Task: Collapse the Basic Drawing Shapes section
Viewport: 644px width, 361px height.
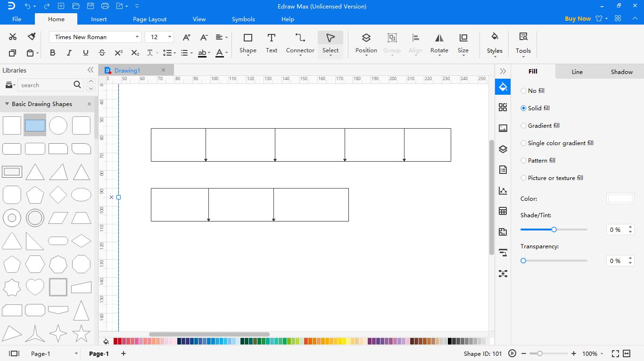Action: coord(7,104)
